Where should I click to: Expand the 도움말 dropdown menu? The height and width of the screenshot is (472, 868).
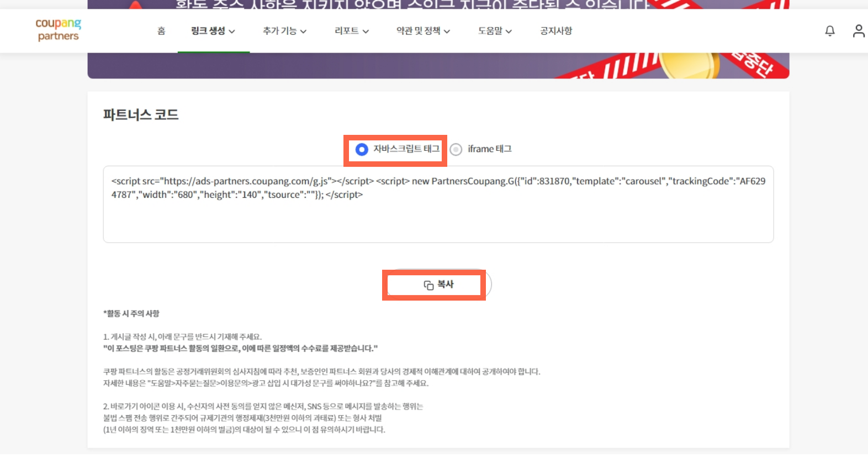tap(495, 31)
